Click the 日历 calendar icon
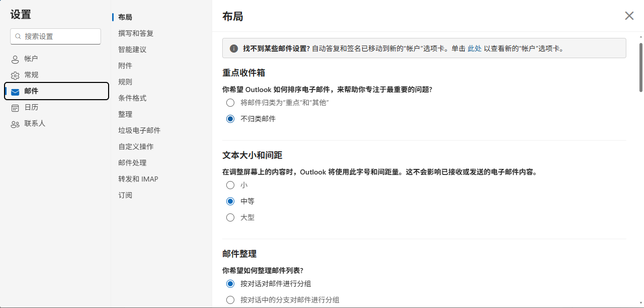Image resolution: width=644 pixels, height=308 pixels. (15, 108)
